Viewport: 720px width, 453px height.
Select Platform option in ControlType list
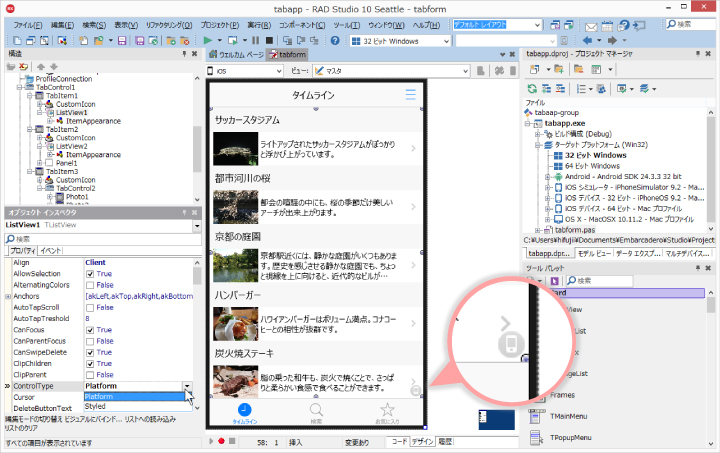click(135, 397)
